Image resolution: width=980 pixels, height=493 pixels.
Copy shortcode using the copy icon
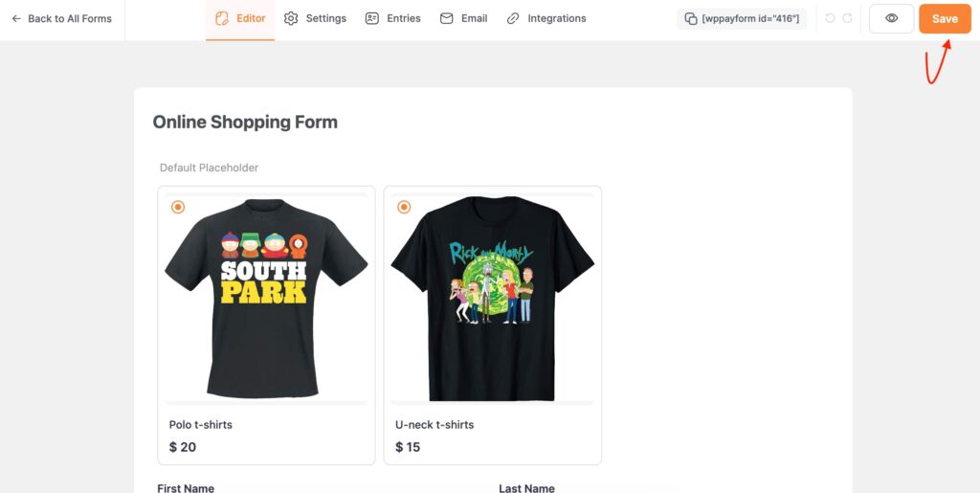point(691,19)
